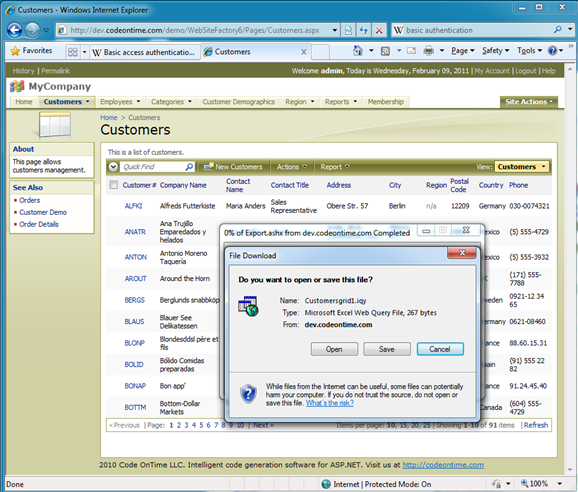Click the RSS feeds icon in command bar
Viewport: 578px width, 492px height.
(385, 51)
